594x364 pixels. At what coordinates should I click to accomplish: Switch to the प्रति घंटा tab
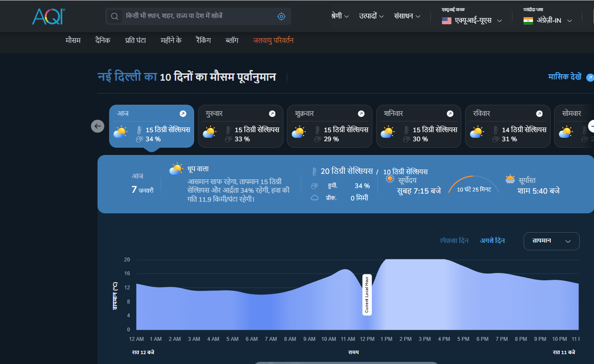135,40
